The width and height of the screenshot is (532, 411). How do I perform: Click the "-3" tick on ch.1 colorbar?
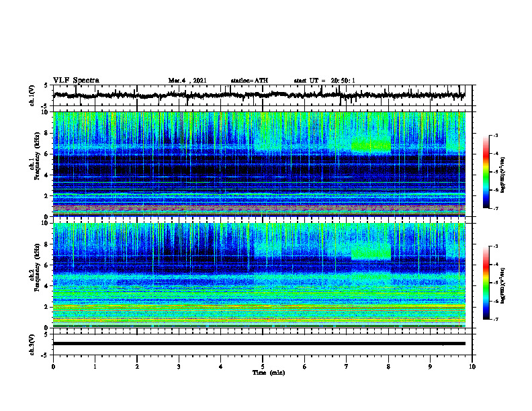pyautogui.click(x=495, y=135)
